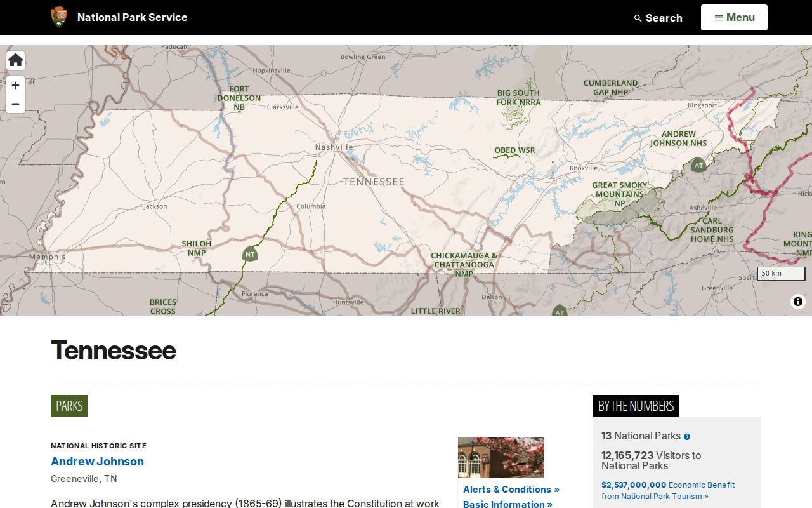Screen dimensions: 812x508
Task: Click the NT trail marker near Shiloh
Action: point(250,254)
